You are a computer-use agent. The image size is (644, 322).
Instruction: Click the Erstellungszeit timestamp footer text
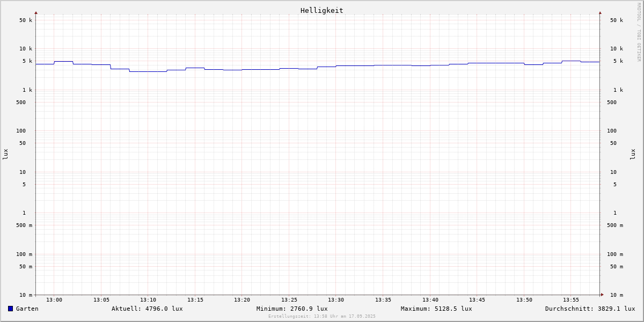click(322, 317)
